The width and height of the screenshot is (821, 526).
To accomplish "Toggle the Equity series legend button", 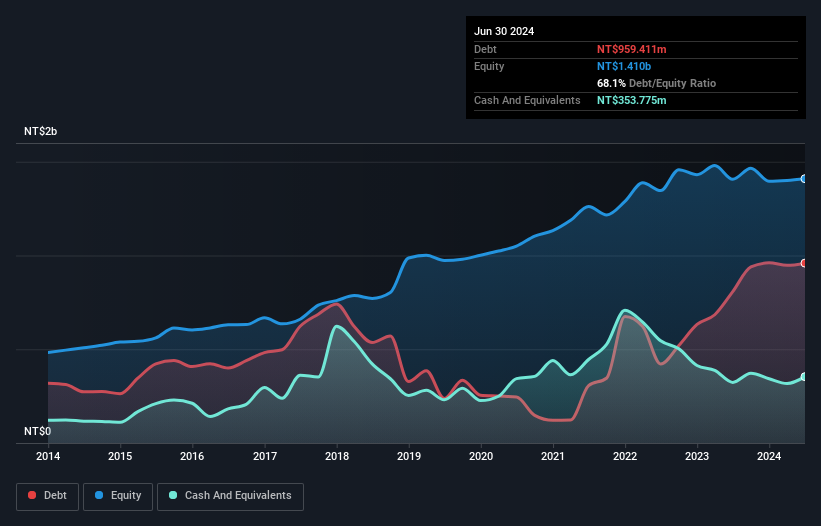I will click(118, 496).
